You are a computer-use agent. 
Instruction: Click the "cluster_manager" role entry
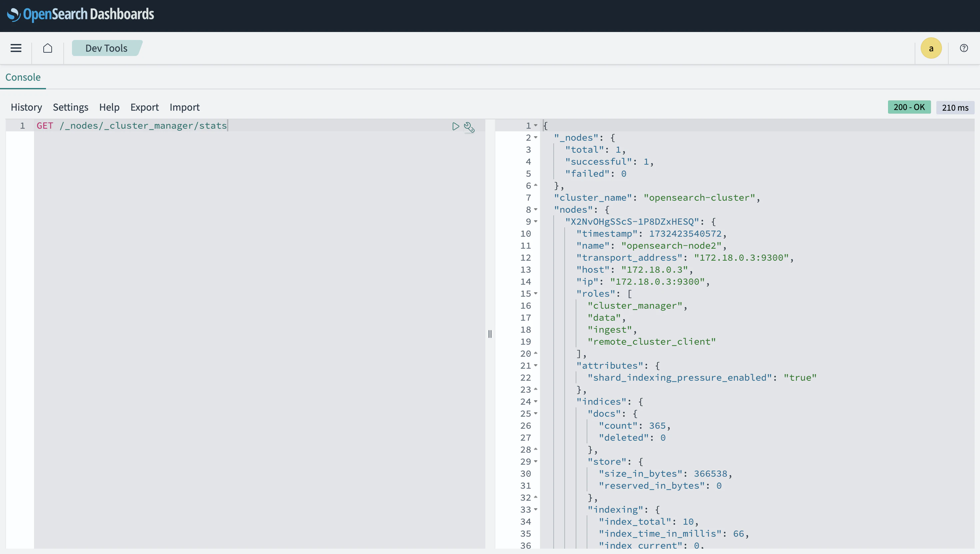pos(635,306)
